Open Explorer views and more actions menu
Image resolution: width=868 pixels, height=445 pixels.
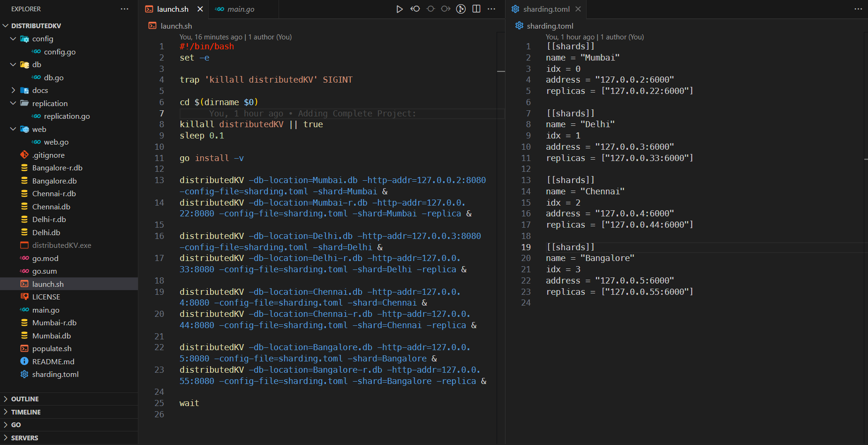click(x=124, y=9)
